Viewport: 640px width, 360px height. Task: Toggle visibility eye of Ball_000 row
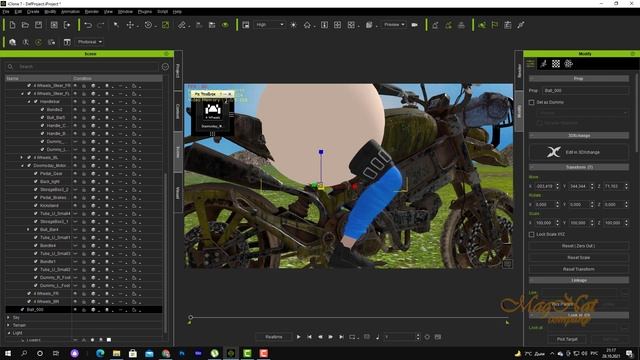pos(75,309)
